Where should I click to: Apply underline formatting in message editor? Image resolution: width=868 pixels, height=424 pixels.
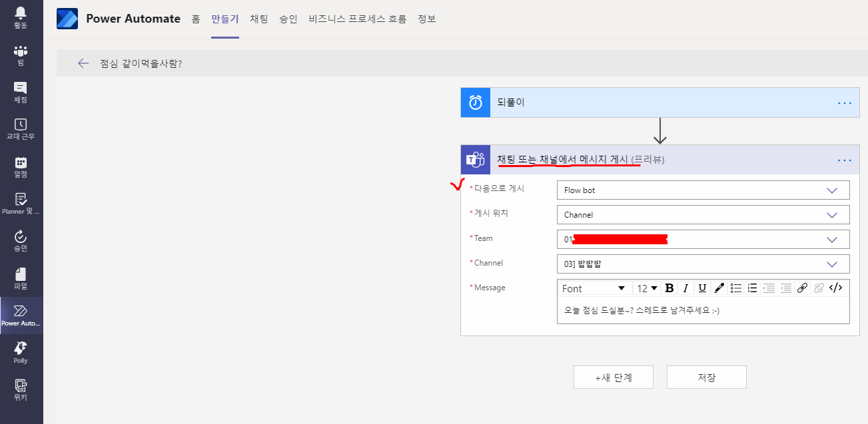(x=702, y=288)
